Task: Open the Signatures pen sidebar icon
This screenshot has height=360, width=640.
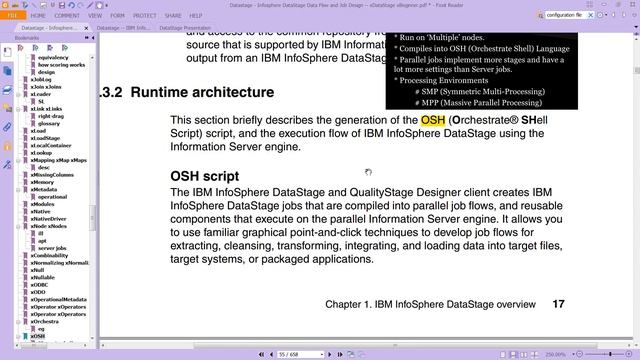Action: (7, 164)
